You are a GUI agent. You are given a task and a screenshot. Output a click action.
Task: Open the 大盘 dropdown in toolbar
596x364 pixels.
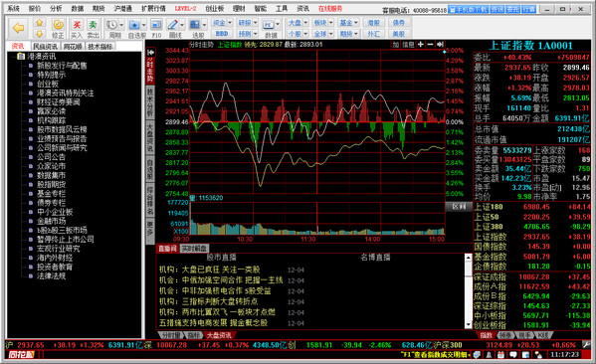point(305,23)
